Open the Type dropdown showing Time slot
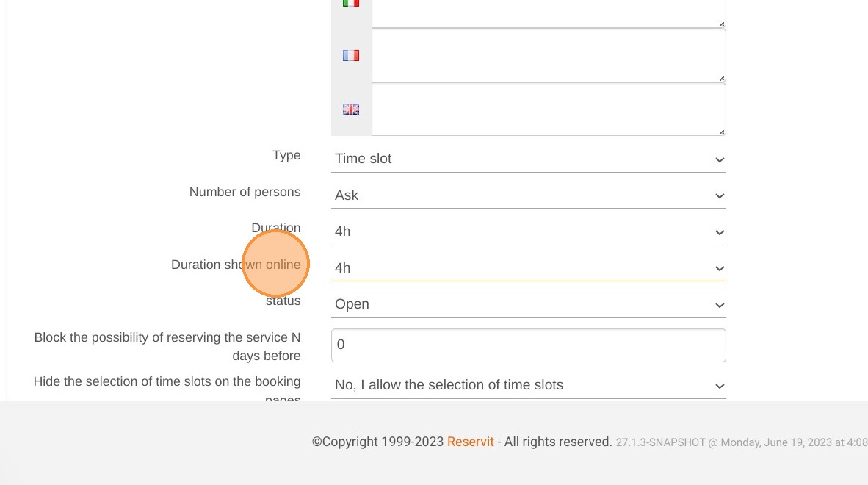Screen dimensions: 868x485 point(528,159)
